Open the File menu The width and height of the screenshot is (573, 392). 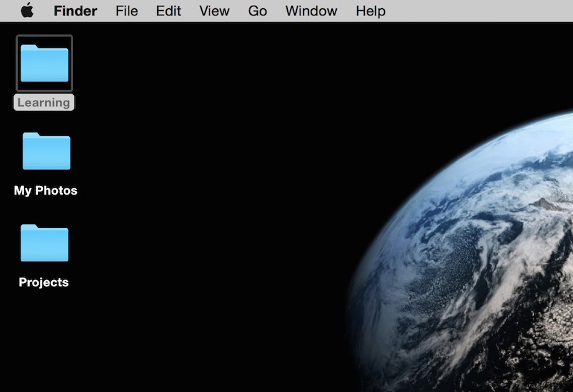coord(127,11)
